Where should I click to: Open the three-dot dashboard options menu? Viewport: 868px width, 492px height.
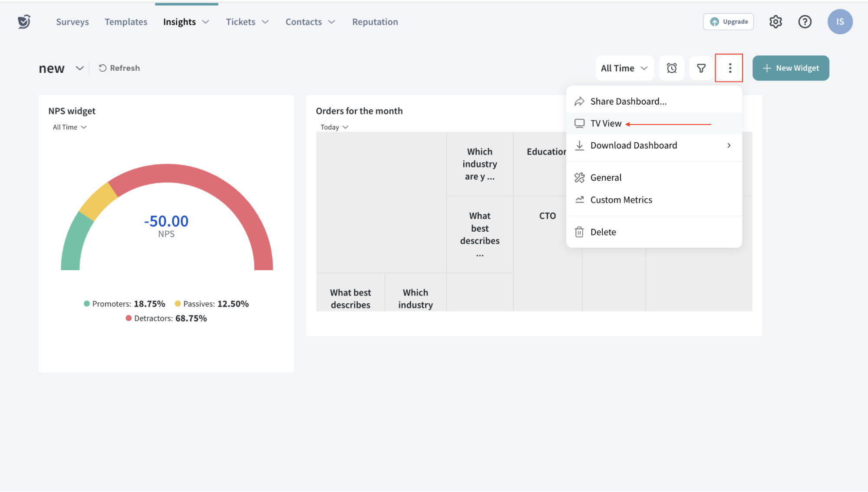(729, 68)
